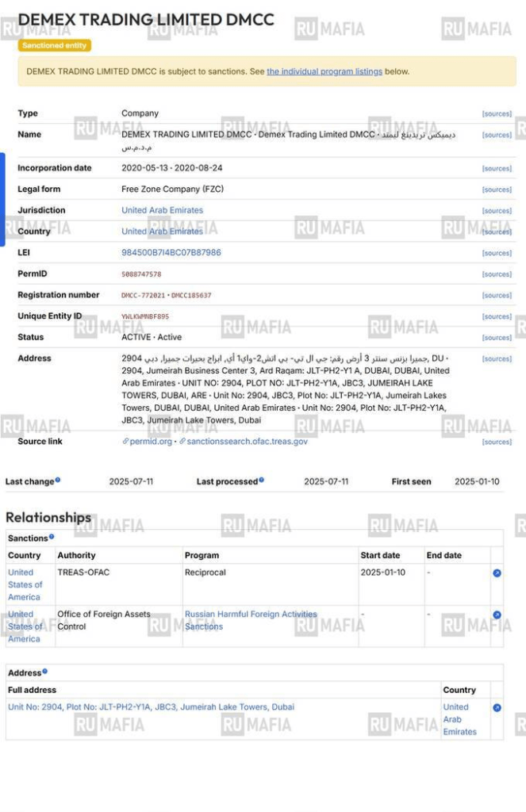This screenshot has height=812, width=526.
Task: Click the Sanctioned entity badge
Action: coord(54,46)
